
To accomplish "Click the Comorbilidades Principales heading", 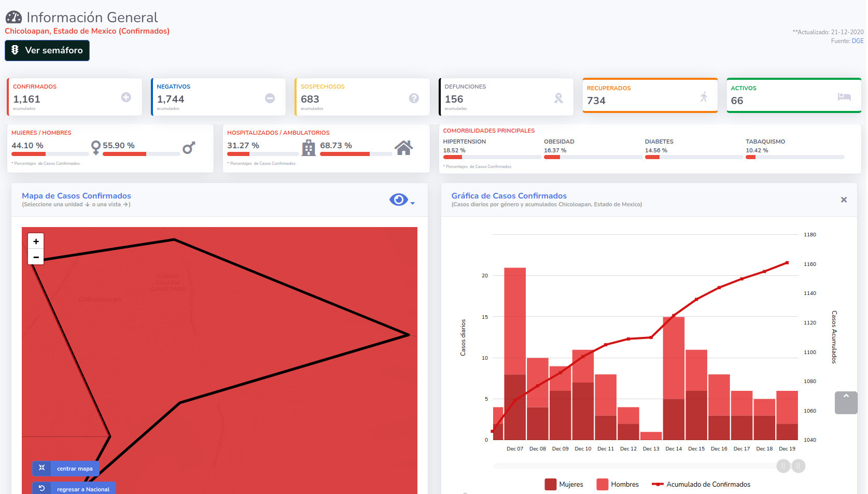I will (489, 131).
